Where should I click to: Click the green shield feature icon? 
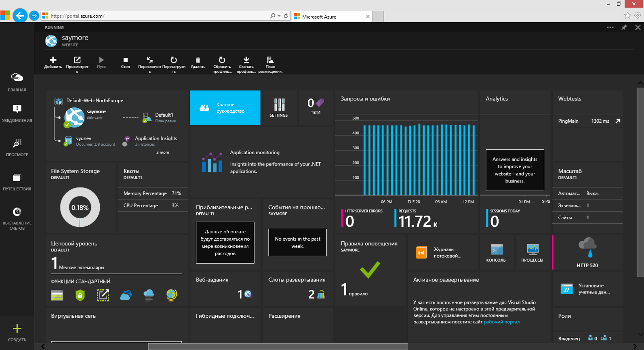click(x=80, y=295)
